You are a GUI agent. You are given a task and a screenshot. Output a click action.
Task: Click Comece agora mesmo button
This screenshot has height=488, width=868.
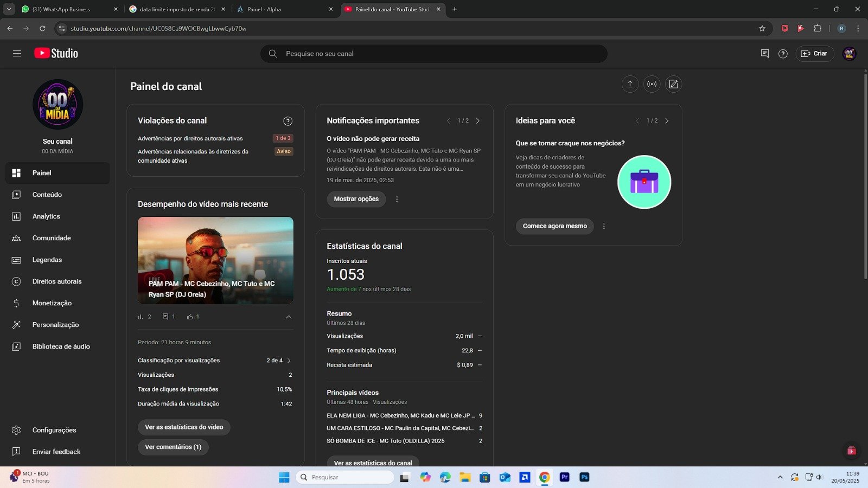point(555,226)
